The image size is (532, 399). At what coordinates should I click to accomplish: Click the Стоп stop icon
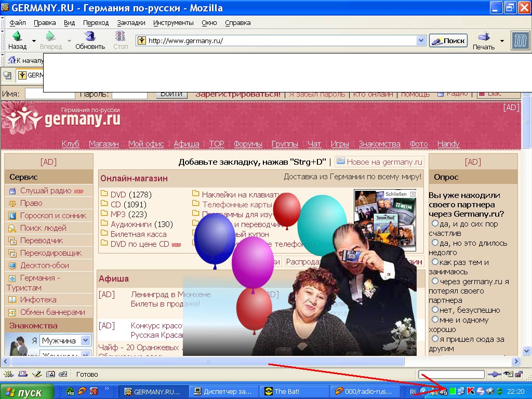[120, 36]
